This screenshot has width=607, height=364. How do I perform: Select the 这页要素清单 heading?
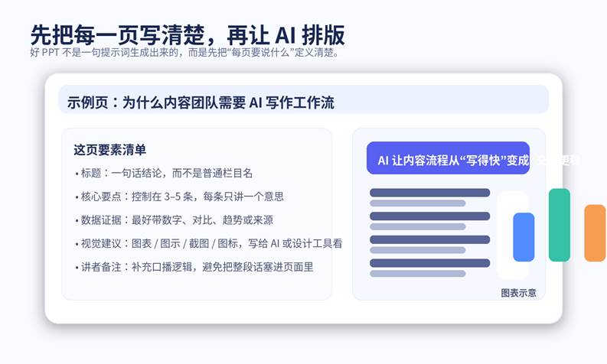[x=110, y=150]
